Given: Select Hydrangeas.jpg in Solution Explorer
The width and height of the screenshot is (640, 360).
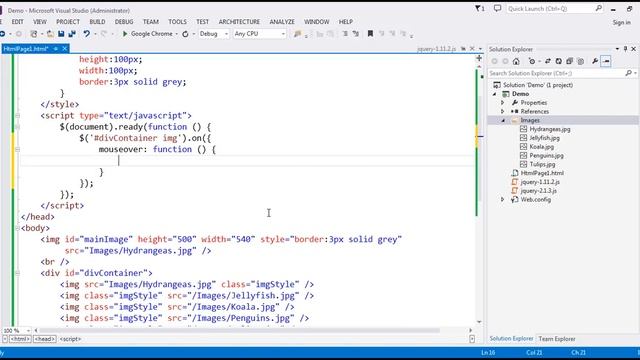Looking at the screenshot, I should pyautogui.click(x=549, y=129).
